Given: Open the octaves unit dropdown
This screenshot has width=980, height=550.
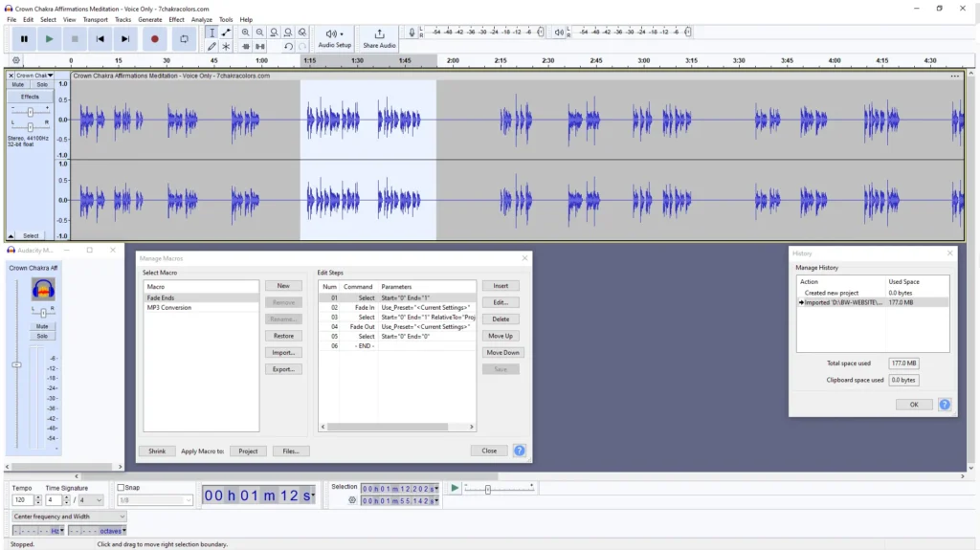Looking at the screenshot, I should (x=124, y=531).
